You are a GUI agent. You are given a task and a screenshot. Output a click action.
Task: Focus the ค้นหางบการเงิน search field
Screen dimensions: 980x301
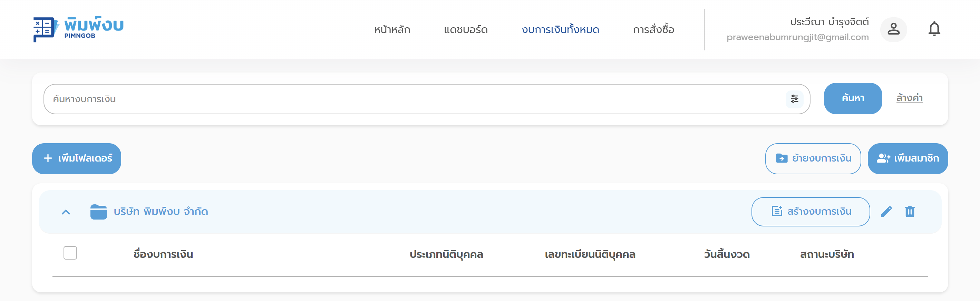click(415, 99)
